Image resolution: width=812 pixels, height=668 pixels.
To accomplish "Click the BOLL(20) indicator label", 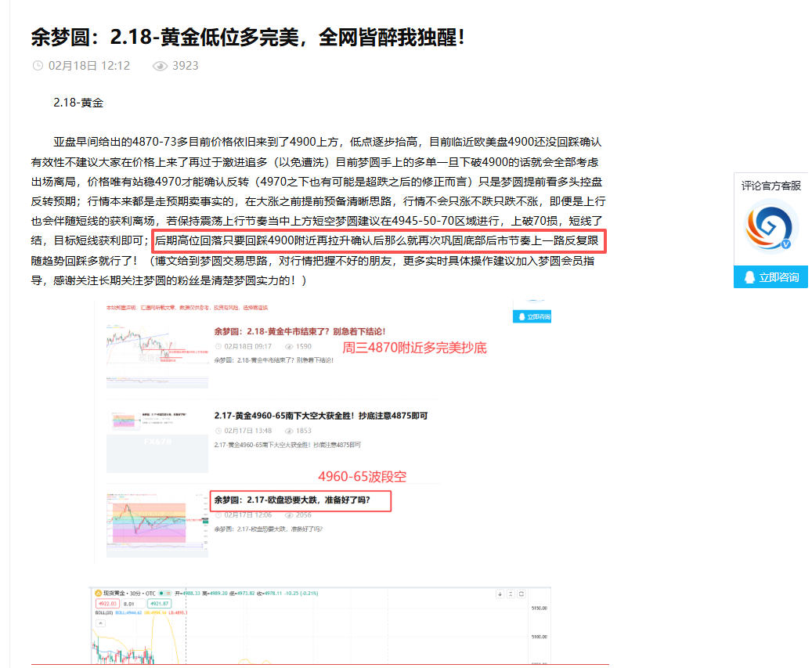I will click(104, 612).
